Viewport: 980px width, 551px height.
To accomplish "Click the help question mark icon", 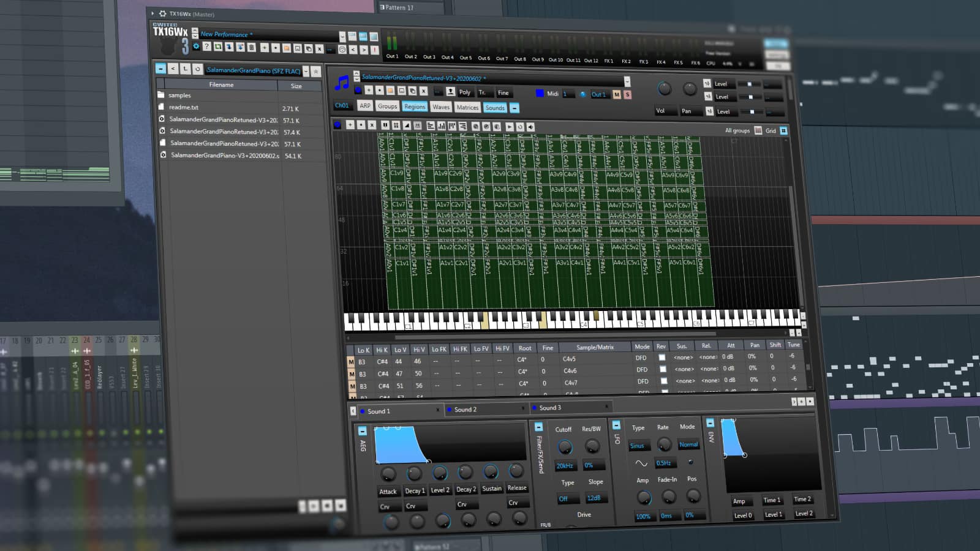I will (208, 47).
